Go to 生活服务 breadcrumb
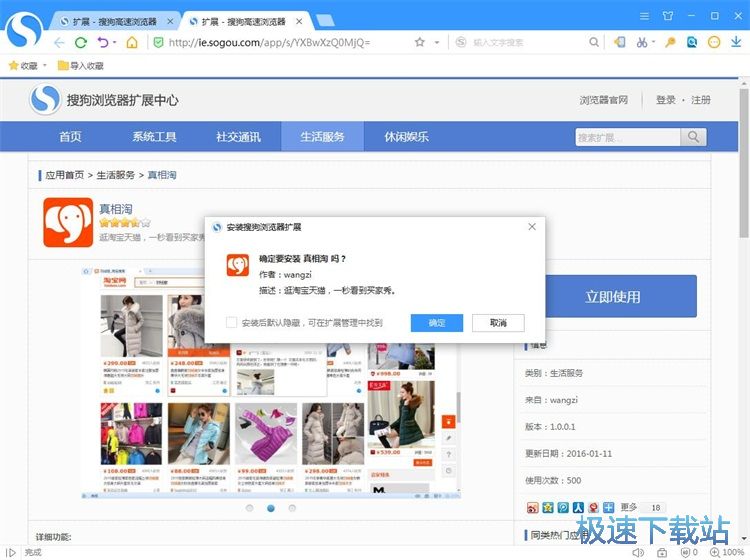 [116, 175]
